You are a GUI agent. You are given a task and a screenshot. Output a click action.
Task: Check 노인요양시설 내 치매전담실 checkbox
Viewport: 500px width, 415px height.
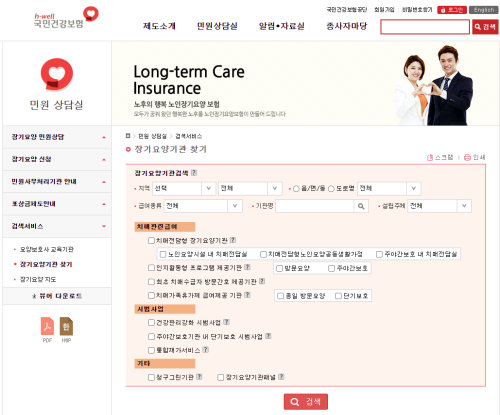click(163, 254)
